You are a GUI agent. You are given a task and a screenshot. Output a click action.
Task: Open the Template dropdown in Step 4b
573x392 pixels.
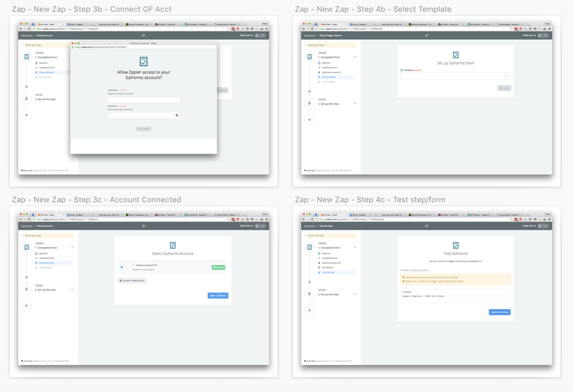click(507, 76)
